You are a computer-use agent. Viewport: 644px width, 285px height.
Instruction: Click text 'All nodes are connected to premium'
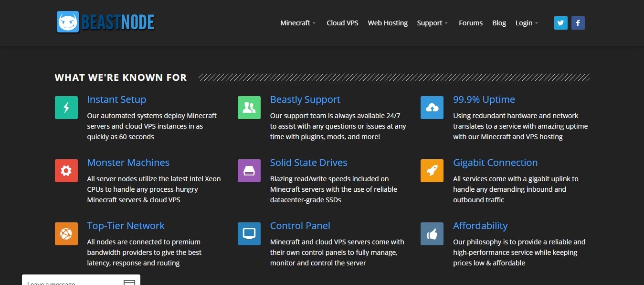[x=144, y=242]
